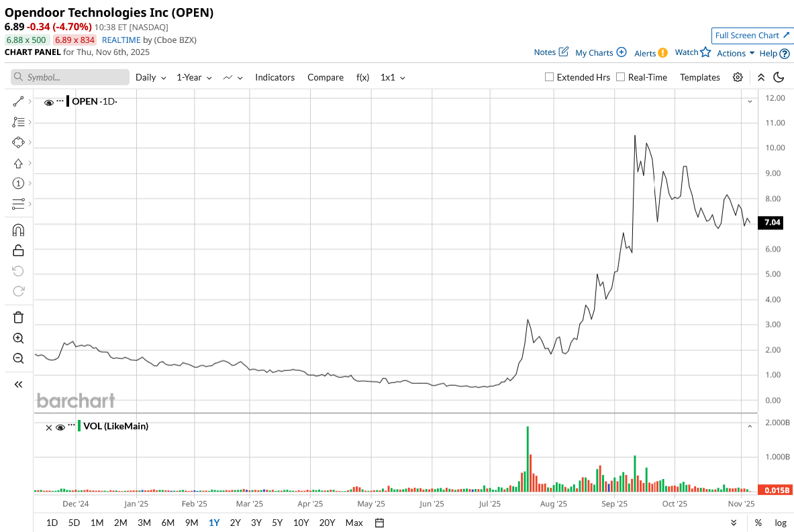
Task: Select the 6M time range
Action: click(168, 523)
